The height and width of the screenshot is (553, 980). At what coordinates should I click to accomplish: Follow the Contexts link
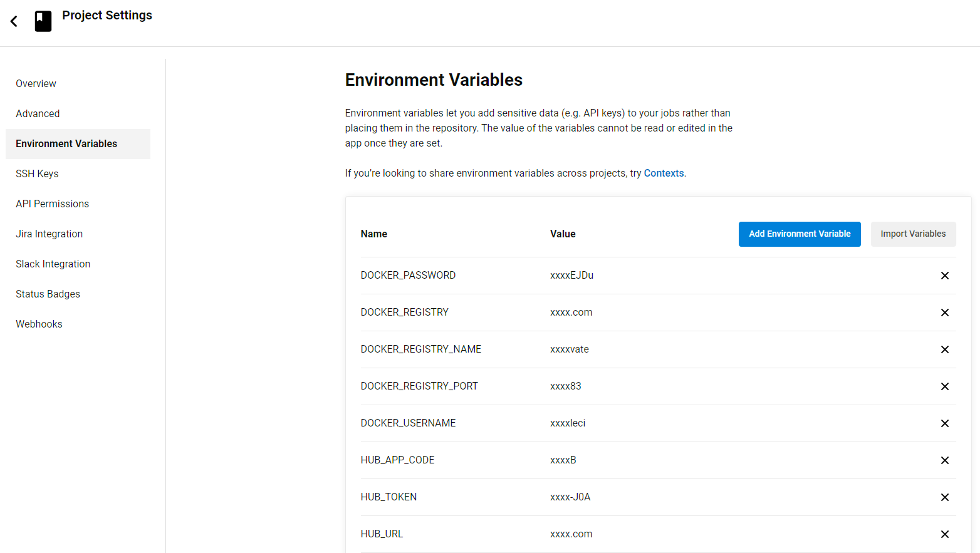[664, 173]
